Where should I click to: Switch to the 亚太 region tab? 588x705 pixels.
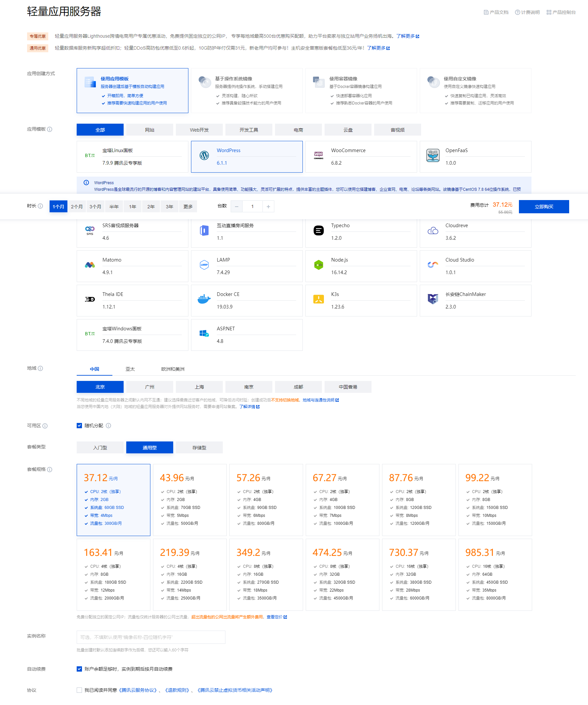click(130, 369)
